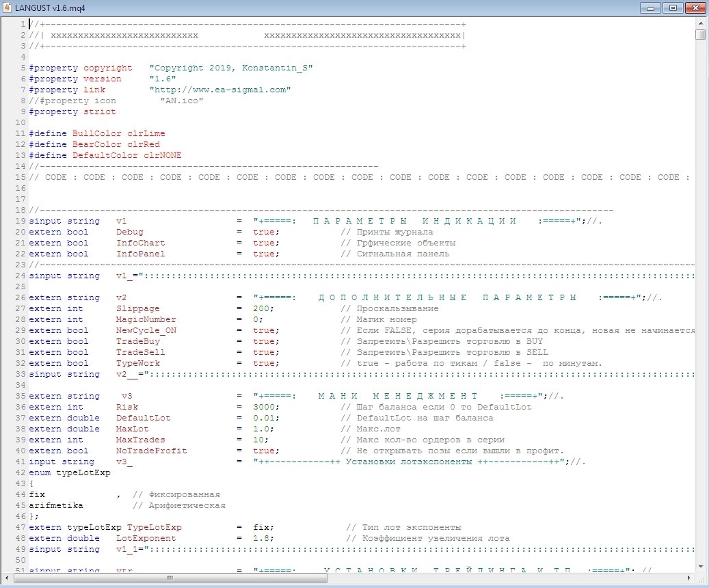709x588 pixels.
Task: Click the MaxTrades variable name
Action: point(140,440)
